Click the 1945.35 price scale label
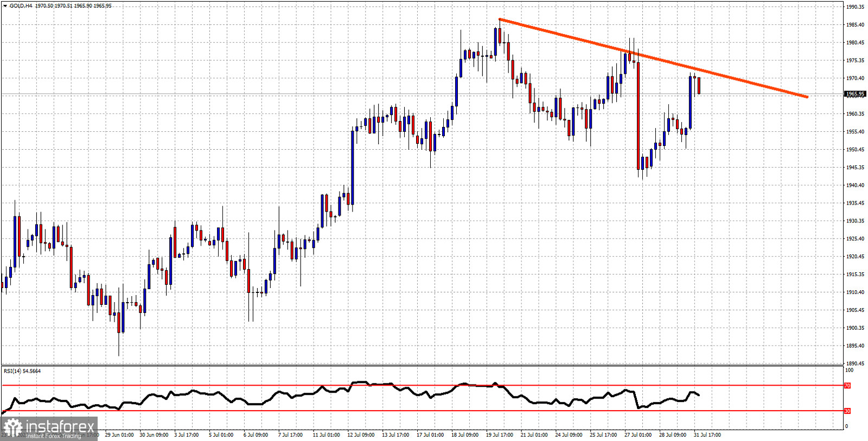This screenshot has height=441, width=868. [856, 168]
